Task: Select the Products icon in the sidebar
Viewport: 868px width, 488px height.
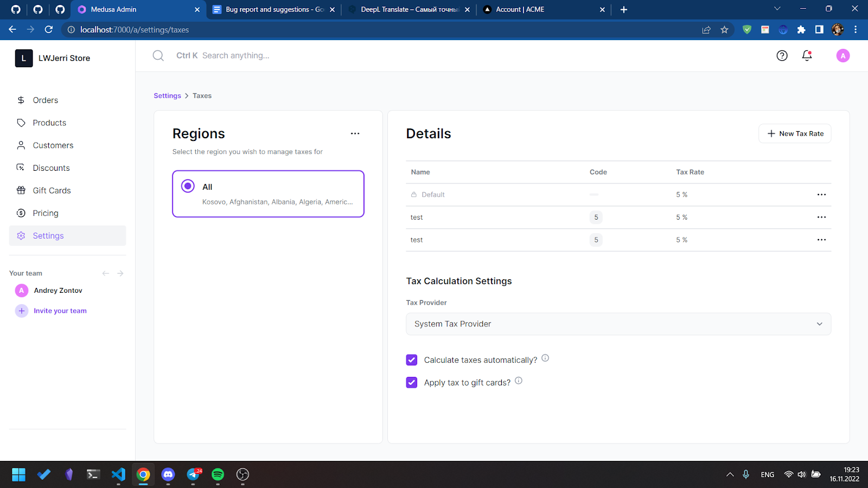Action: 21,123
